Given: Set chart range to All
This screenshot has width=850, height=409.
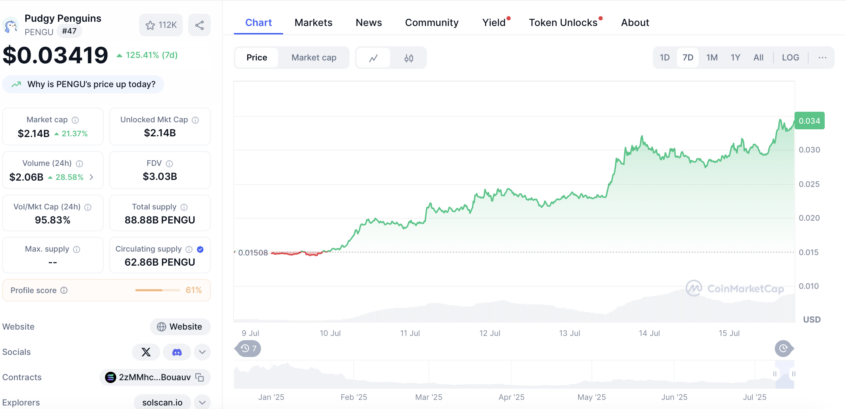Looking at the screenshot, I should (x=758, y=57).
